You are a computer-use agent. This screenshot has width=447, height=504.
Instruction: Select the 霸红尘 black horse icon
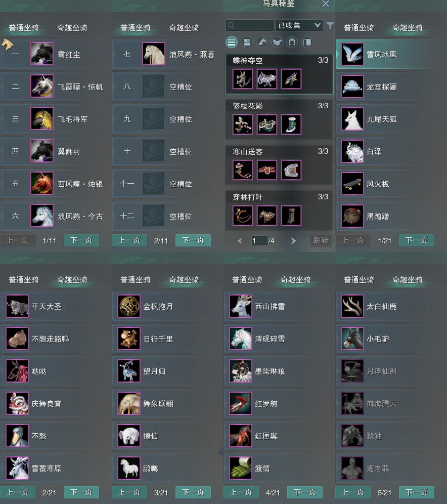[x=42, y=54]
